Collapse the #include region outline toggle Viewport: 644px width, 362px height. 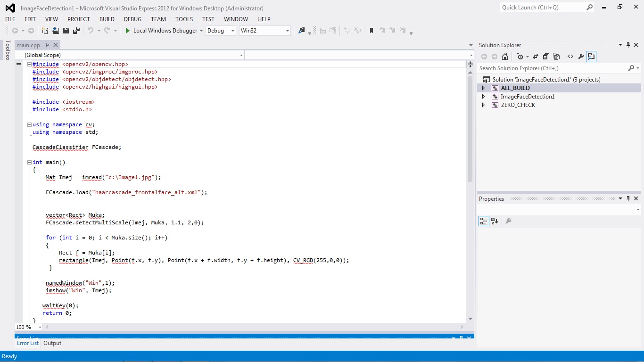point(29,64)
